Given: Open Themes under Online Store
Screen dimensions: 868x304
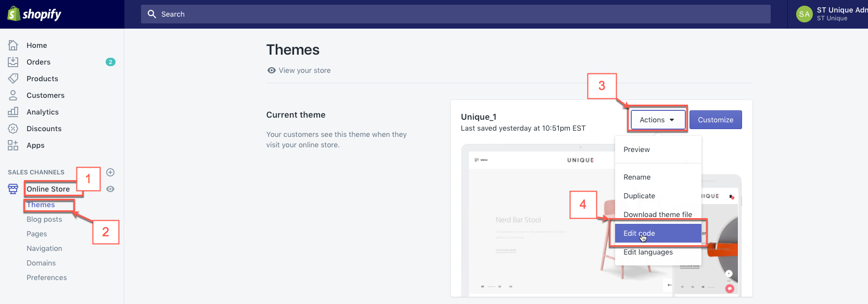Looking at the screenshot, I should 41,205.
